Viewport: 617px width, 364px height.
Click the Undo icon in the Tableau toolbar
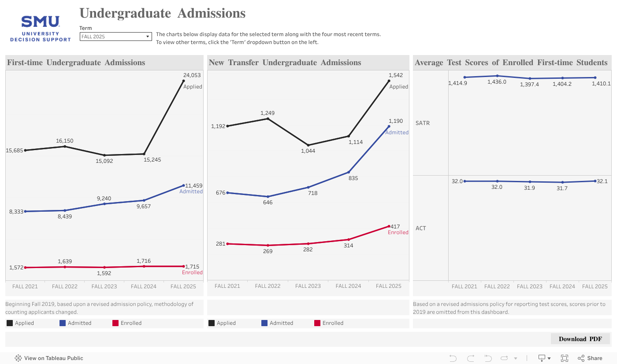(x=453, y=358)
